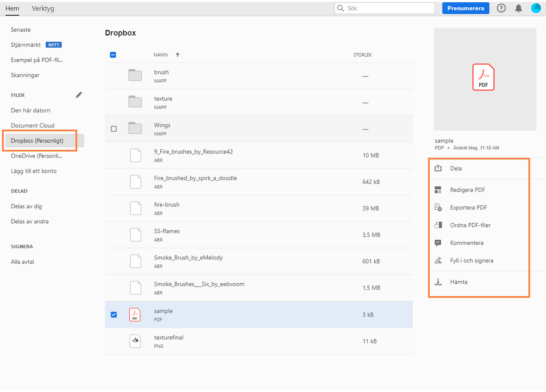
Task: Select Exportera PDF action
Action: 468,207
